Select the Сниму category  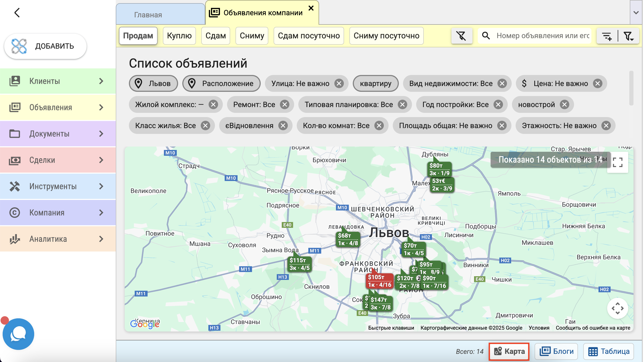252,36
